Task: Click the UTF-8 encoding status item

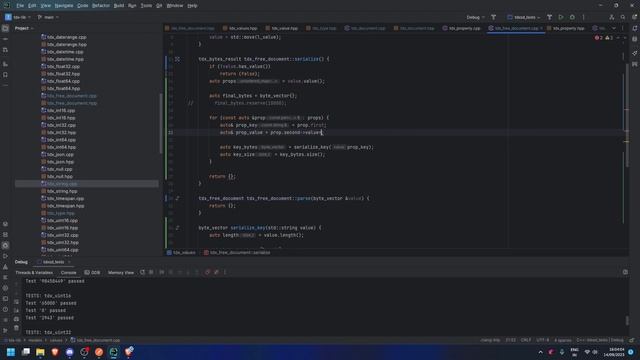Action: (x=542, y=340)
